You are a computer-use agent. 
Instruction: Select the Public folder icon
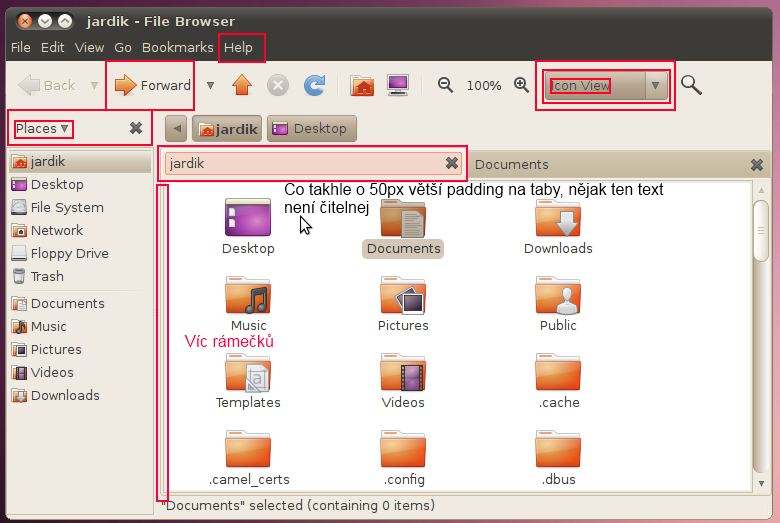point(558,295)
